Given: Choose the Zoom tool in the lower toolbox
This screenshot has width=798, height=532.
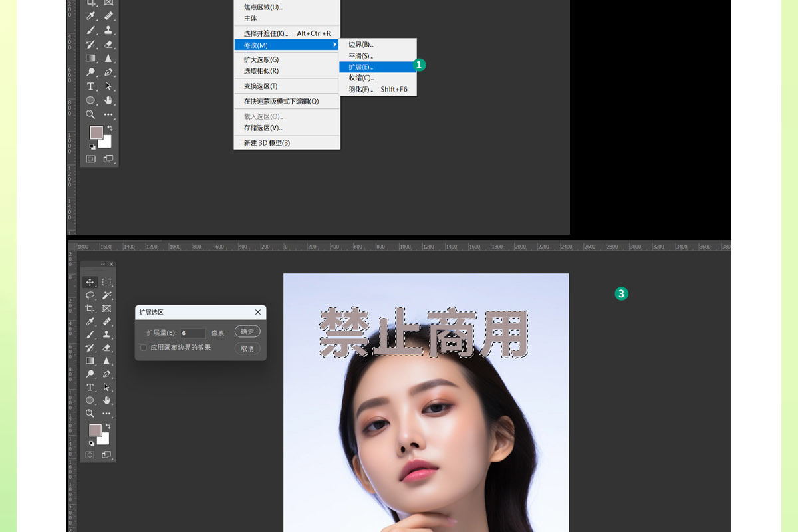Looking at the screenshot, I should [90, 413].
